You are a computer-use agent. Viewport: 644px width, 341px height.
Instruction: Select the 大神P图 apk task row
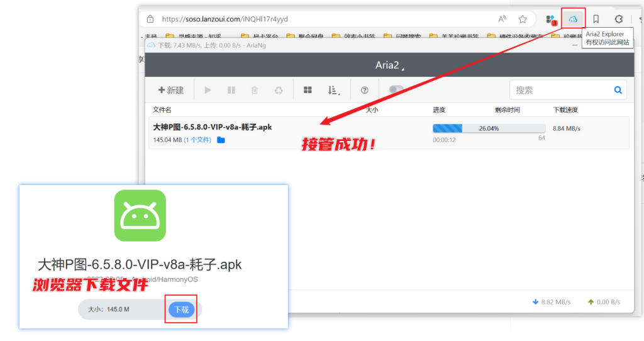point(389,133)
